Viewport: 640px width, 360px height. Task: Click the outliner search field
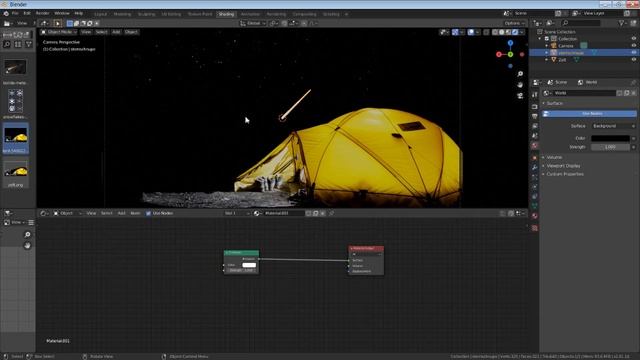pyautogui.click(x=581, y=23)
